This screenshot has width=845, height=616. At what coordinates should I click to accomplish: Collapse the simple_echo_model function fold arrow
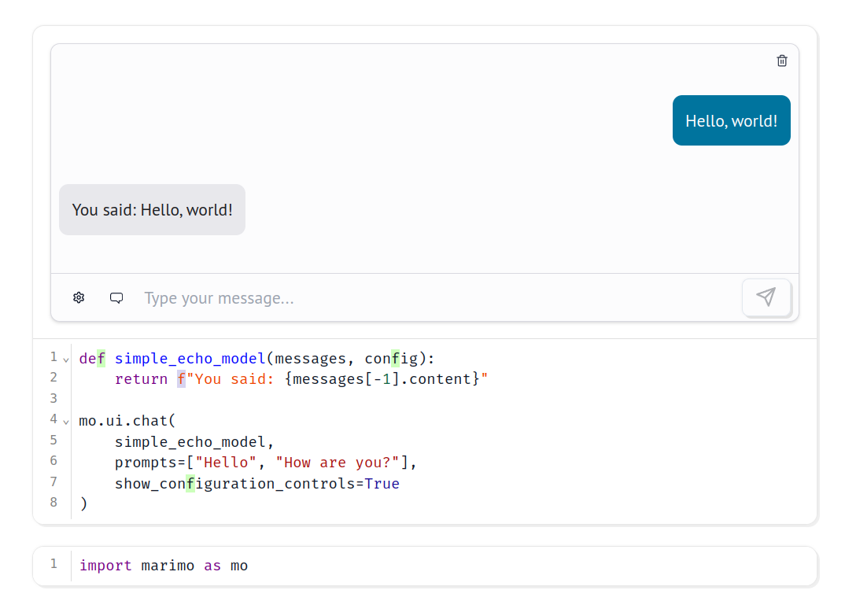click(x=66, y=360)
